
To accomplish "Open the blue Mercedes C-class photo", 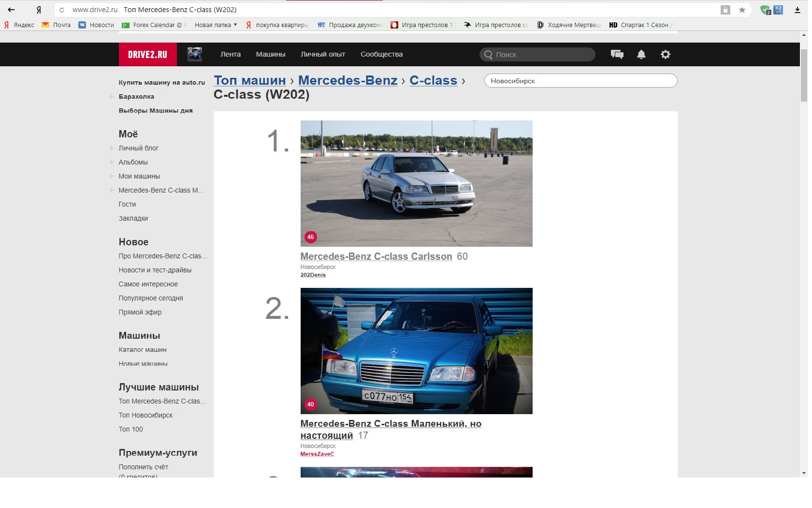I will pyautogui.click(x=416, y=351).
